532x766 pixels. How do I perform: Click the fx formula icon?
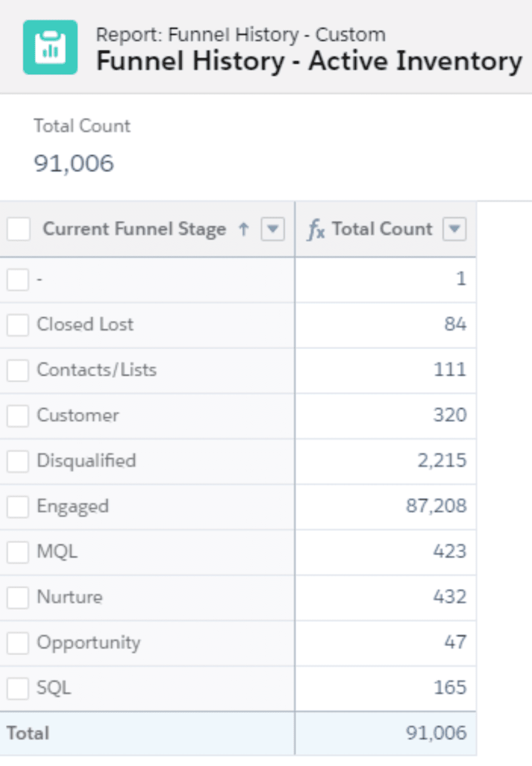coord(316,229)
